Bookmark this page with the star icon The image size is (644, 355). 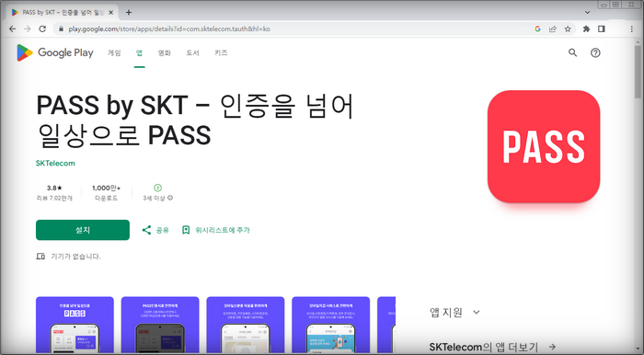(568, 29)
